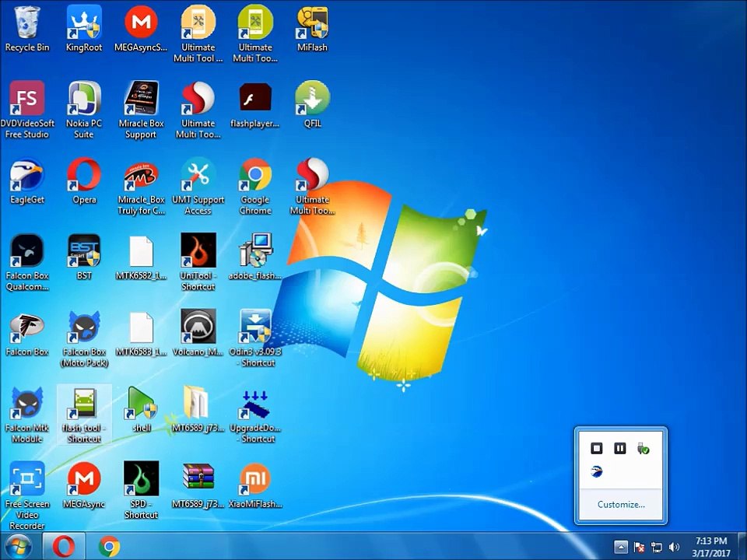Select the adobe_flash... setup icon
The width and height of the screenshot is (747, 560).
[x=255, y=257]
